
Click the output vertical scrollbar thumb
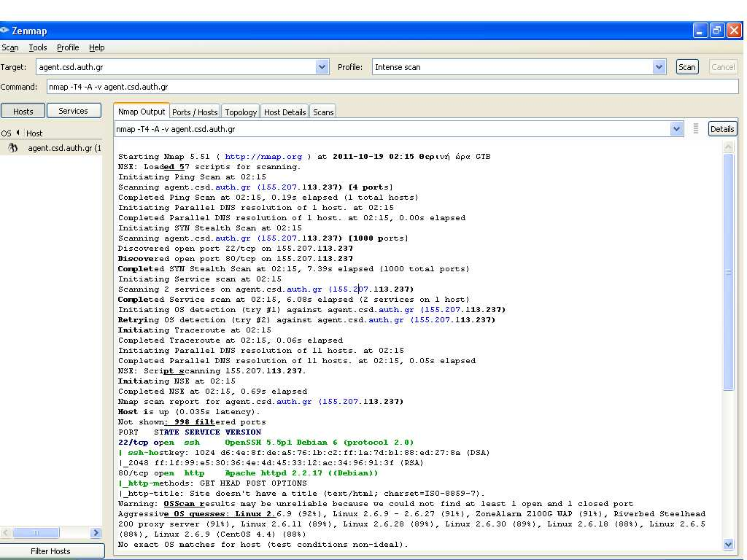pos(728,272)
